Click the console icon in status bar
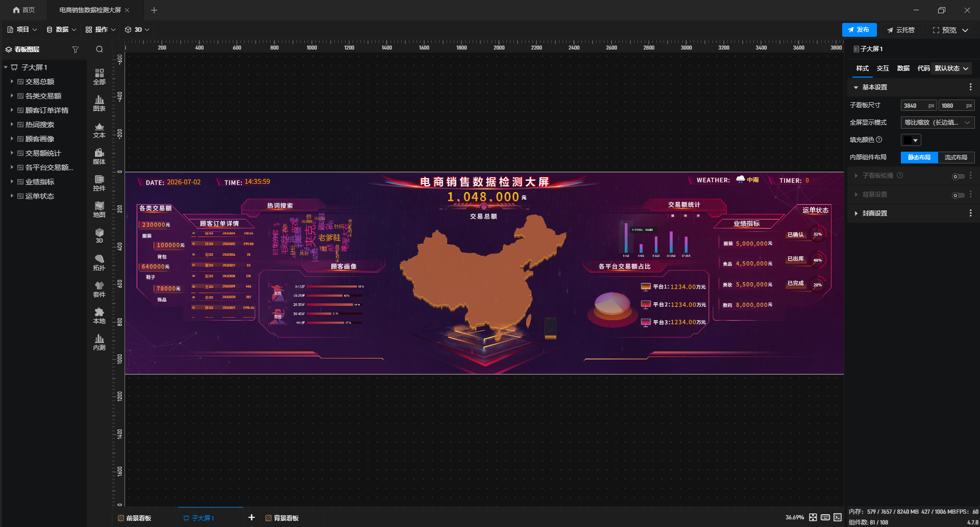The height and width of the screenshot is (527, 980). tap(838, 517)
